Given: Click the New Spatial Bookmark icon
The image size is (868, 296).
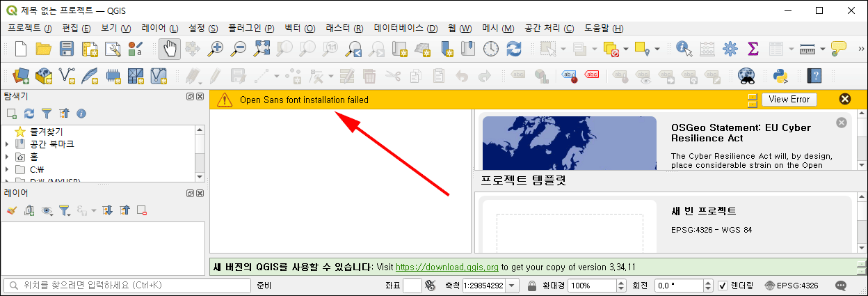Looking at the screenshot, I should coord(447,49).
